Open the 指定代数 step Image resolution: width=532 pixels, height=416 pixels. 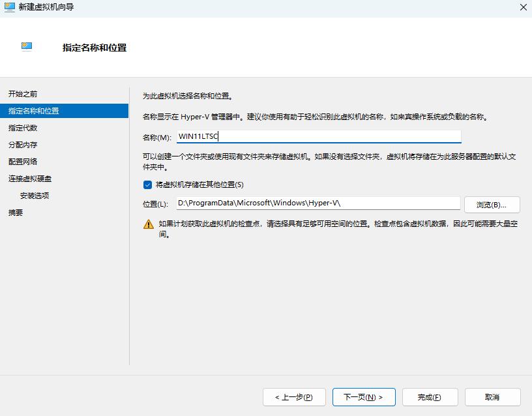pos(23,128)
